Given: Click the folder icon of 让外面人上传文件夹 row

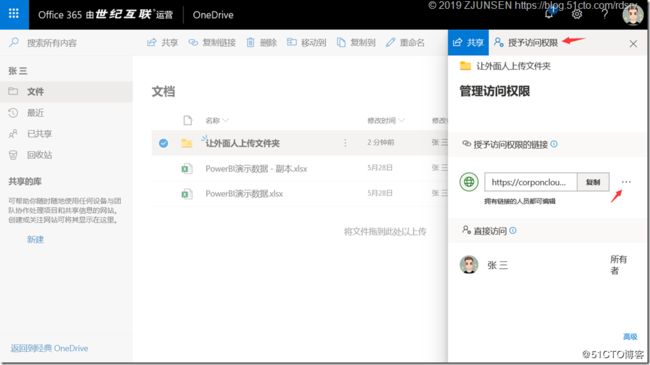Looking at the screenshot, I should tap(187, 143).
